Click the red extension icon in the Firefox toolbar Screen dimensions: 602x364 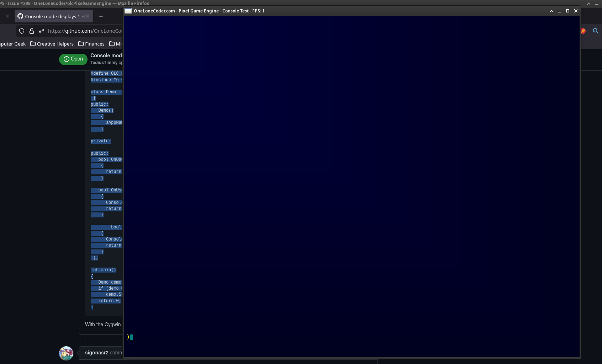[583, 31]
